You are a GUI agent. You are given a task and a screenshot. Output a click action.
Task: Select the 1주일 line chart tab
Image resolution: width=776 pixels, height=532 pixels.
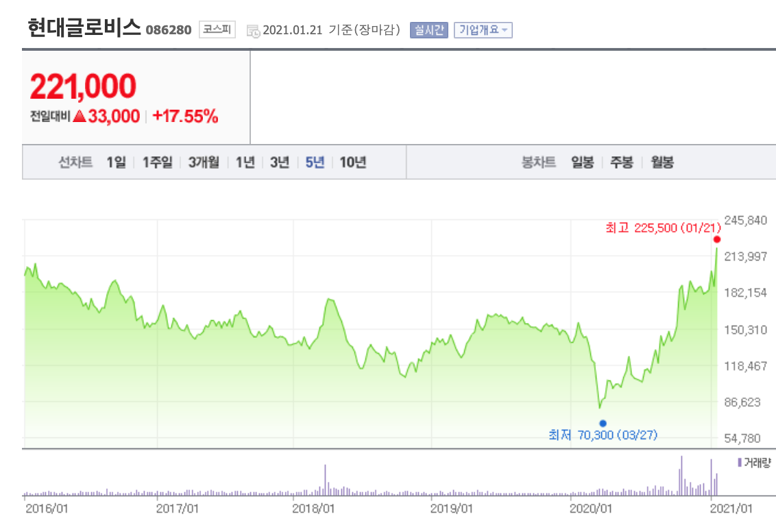[x=158, y=162]
